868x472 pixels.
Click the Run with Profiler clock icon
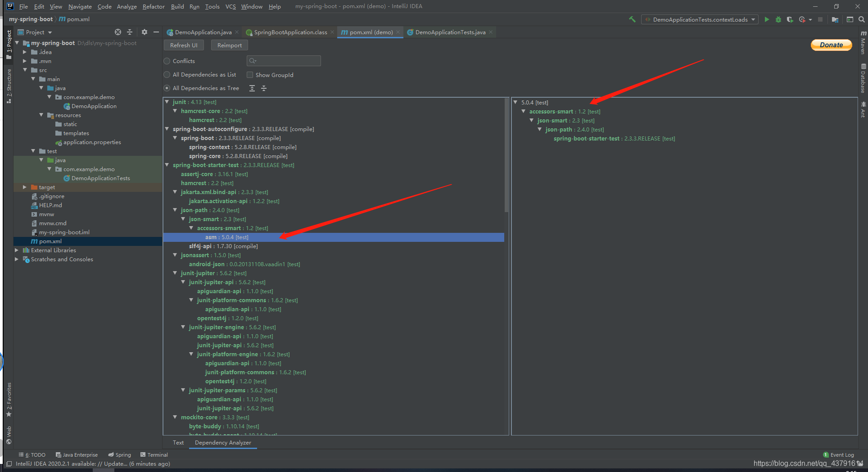(802, 19)
